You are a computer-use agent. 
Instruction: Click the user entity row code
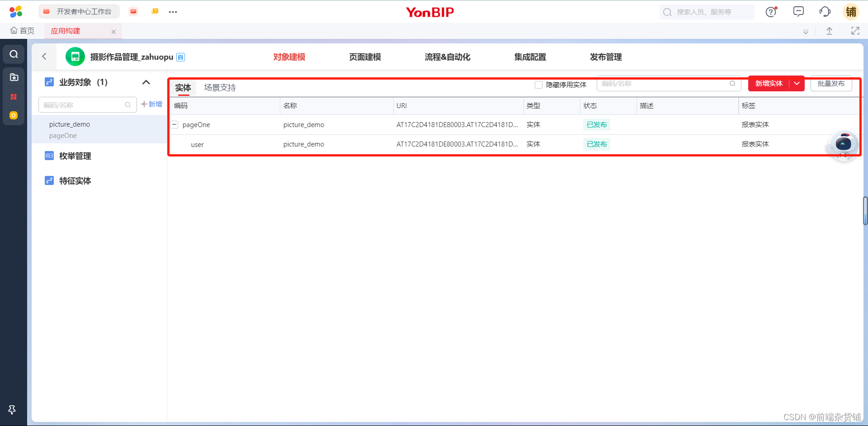(x=197, y=145)
